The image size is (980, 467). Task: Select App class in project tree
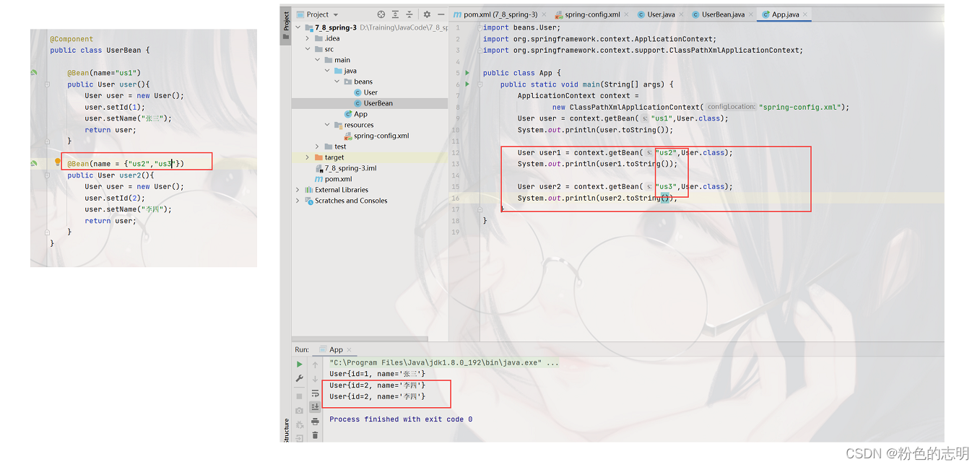(355, 114)
